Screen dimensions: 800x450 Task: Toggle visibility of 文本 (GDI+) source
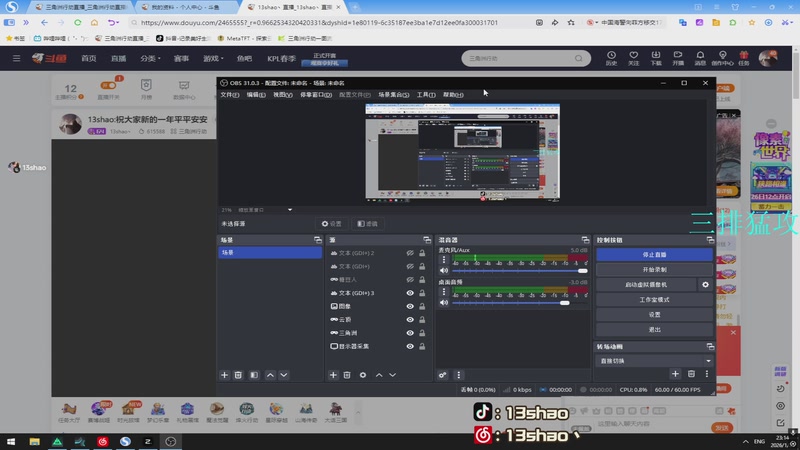tap(410, 266)
